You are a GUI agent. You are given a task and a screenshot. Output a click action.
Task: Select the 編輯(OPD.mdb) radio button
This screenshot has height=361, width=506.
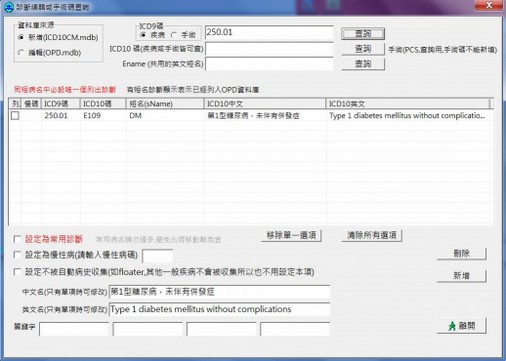(x=22, y=53)
